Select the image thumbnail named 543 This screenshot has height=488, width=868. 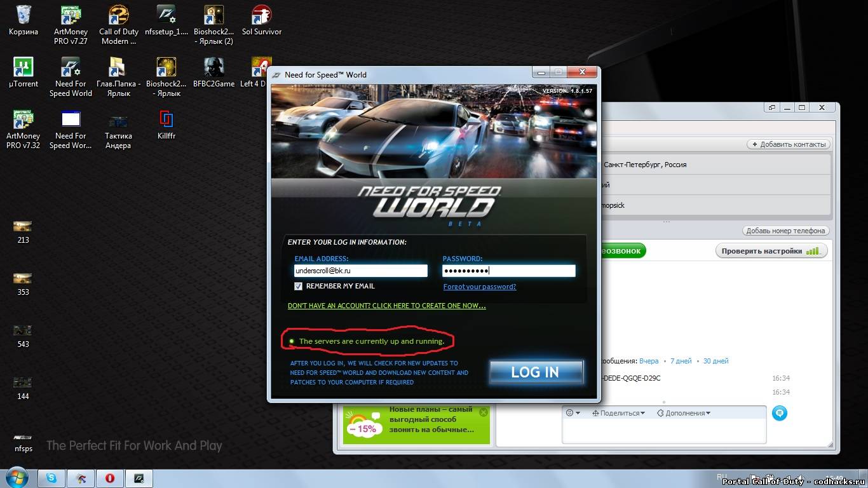23,336
